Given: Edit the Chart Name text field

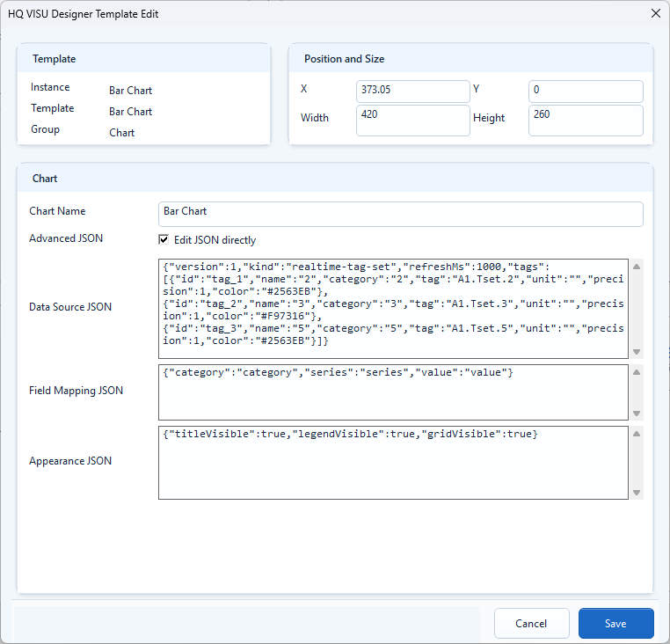Looking at the screenshot, I should click(400, 214).
